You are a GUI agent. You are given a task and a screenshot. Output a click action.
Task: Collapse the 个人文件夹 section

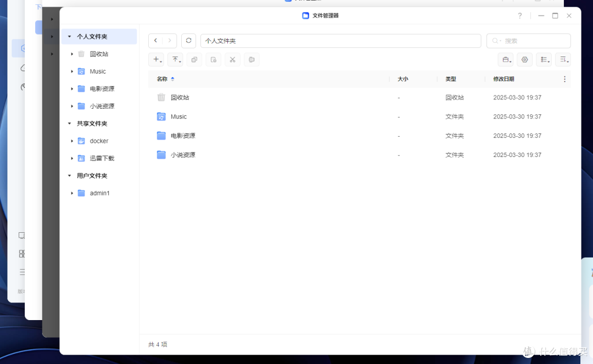pyautogui.click(x=69, y=36)
